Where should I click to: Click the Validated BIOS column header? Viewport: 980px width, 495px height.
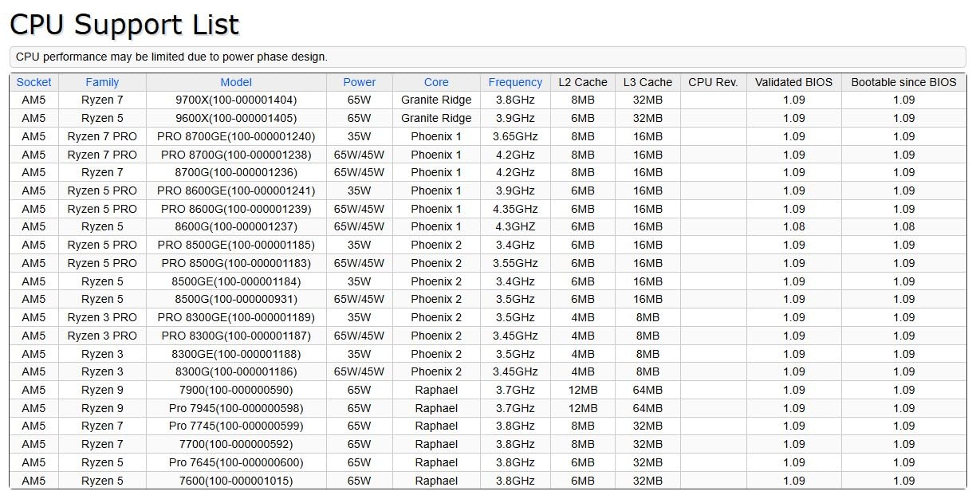point(793,82)
